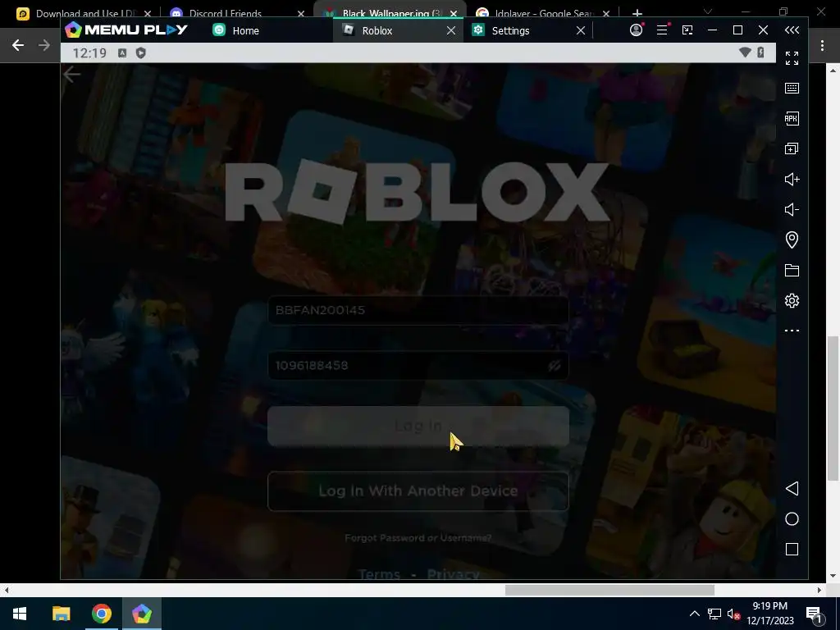Screen dimensions: 840x630
Task: Click the muted volume tray icon
Action: tap(733, 614)
